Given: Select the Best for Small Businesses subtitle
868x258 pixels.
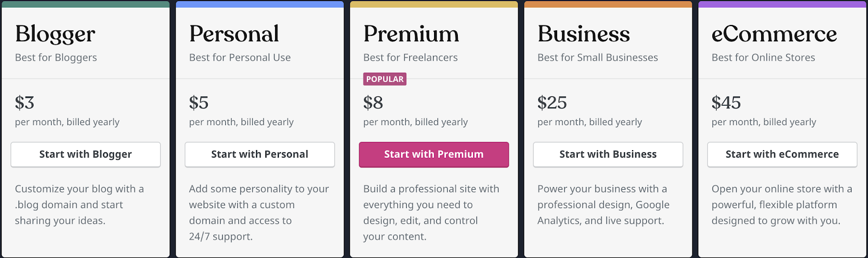Looking at the screenshot, I should (x=598, y=57).
